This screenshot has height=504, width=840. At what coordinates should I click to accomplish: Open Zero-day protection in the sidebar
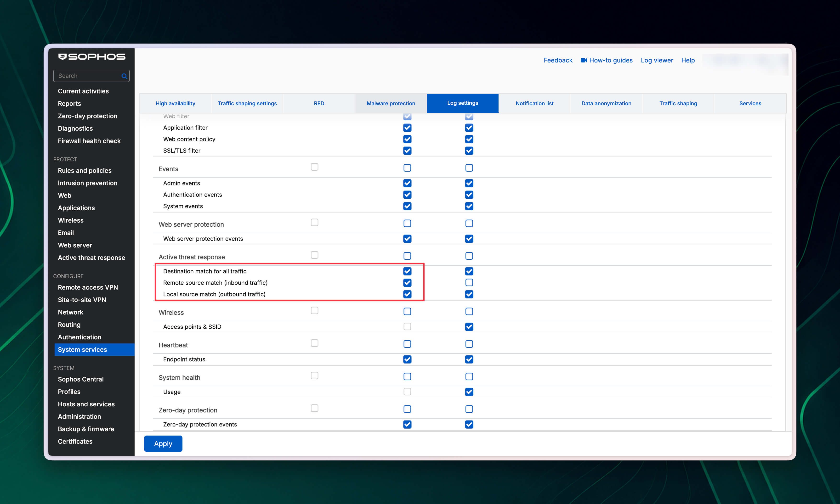tap(87, 116)
